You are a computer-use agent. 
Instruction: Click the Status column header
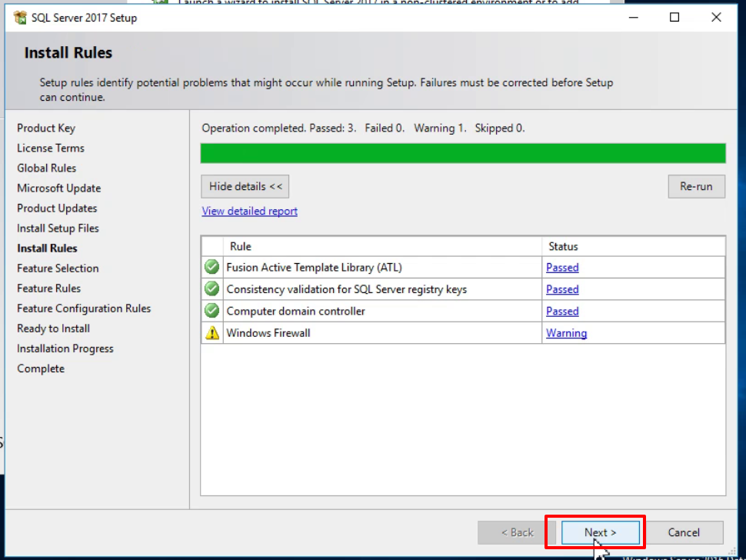(x=633, y=246)
